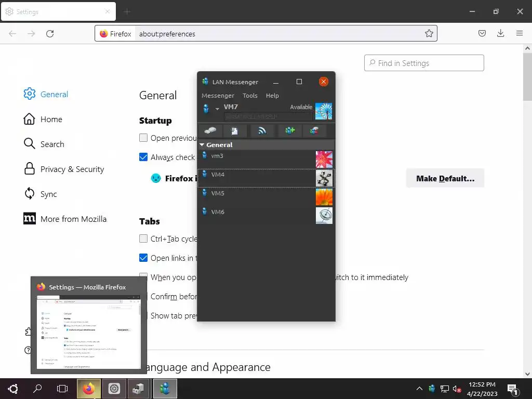Click the VM7 avatar picture
This screenshot has width=532, height=399.
[x=324, y=111]
